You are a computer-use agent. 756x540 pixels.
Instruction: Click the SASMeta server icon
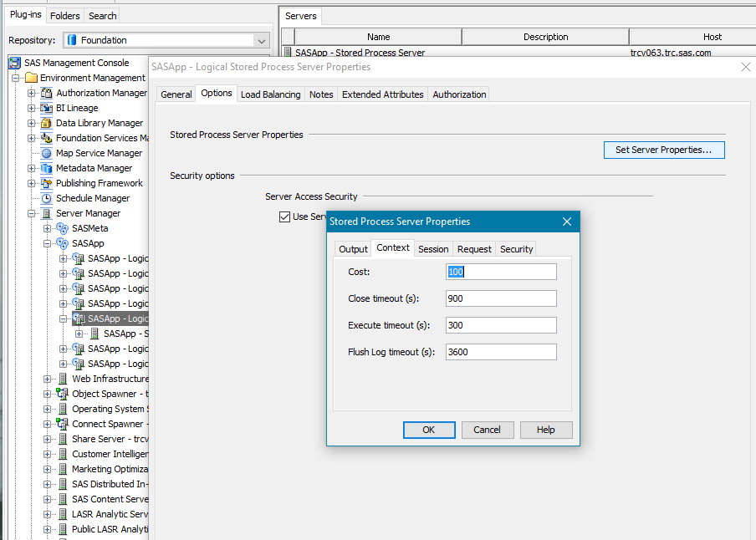63,228
